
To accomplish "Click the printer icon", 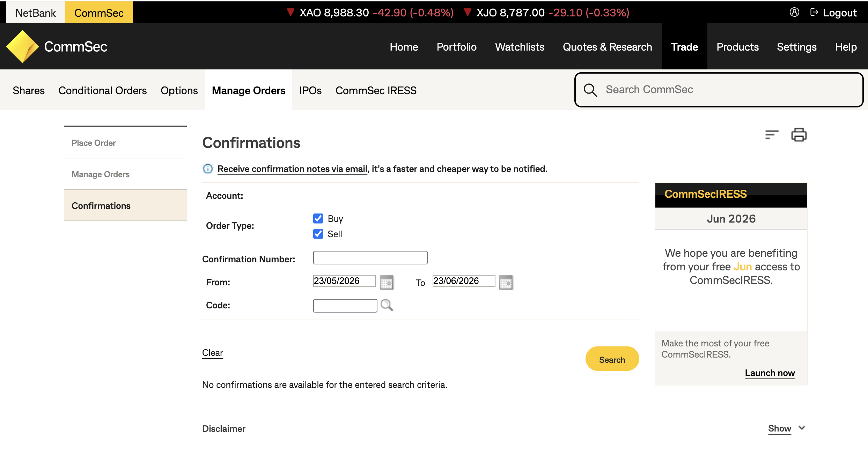I will click(799, 135).
